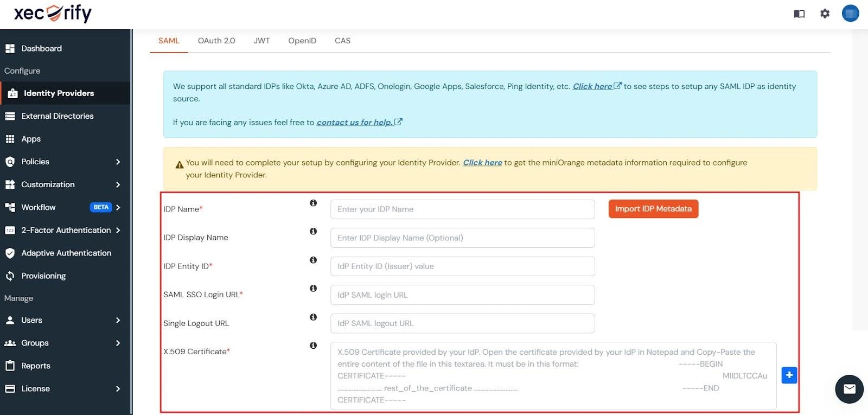Image resolution: width=868 pixels, height=415 pixels.
Task: Open the documentation book icon in header
Action: 799,14
